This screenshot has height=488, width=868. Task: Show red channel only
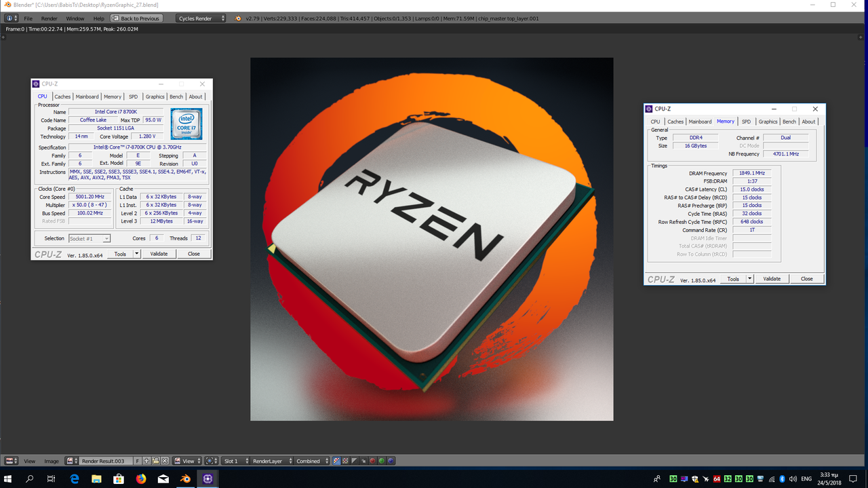click(372, 461)
